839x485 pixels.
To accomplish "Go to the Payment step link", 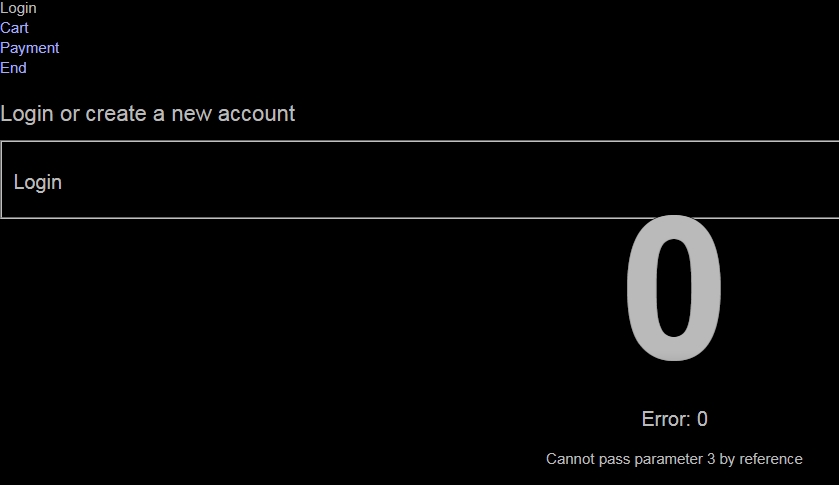I will [x=29, y=48].
